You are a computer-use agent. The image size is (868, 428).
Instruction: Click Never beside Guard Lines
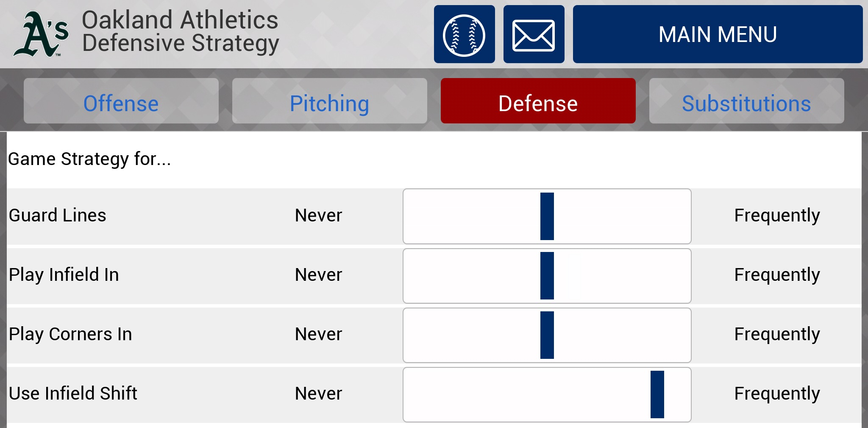tap(318, 215)
